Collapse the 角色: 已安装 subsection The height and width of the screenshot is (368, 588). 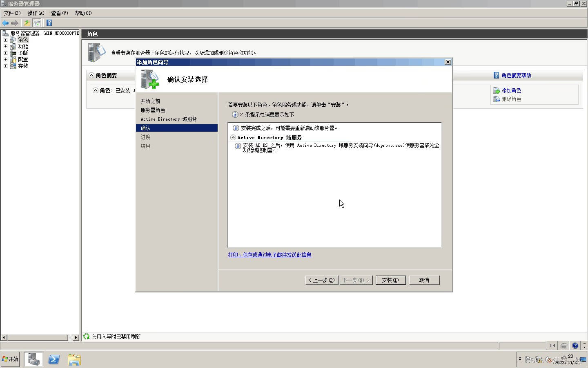coord(96,90)
